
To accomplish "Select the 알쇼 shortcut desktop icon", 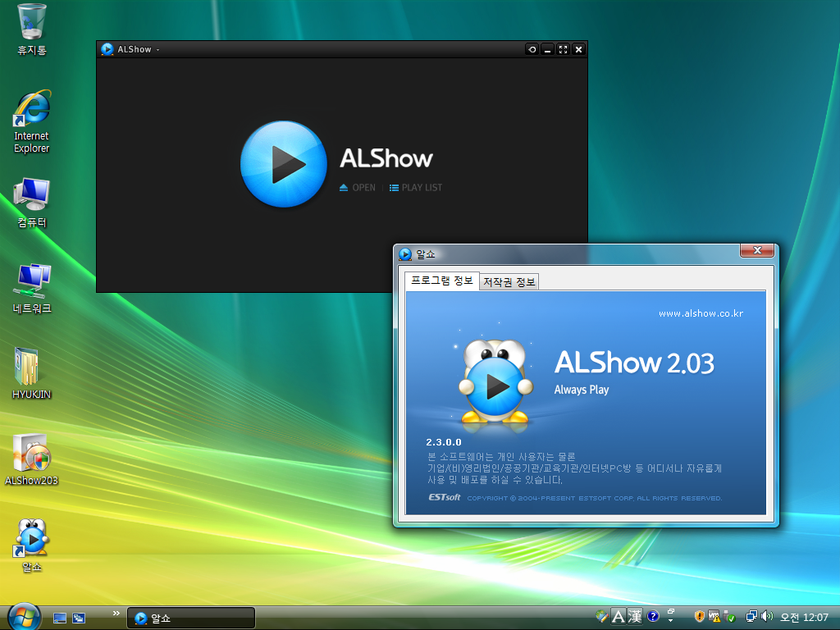I will coord(32,546).
